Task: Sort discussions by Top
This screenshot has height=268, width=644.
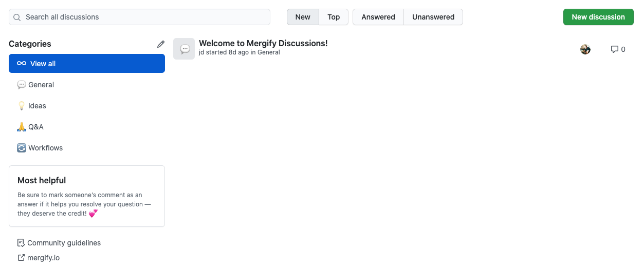Action: [x=334, y=17]
